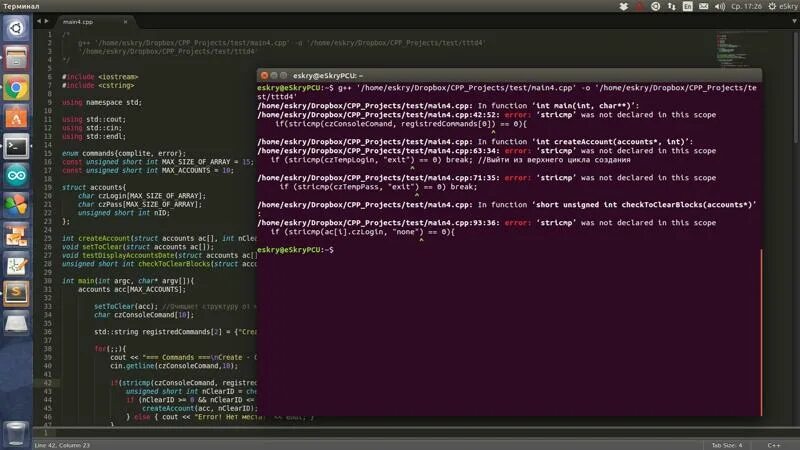Open the removable drive icon in dock
The image size is (800, 450).
point(16,323)
